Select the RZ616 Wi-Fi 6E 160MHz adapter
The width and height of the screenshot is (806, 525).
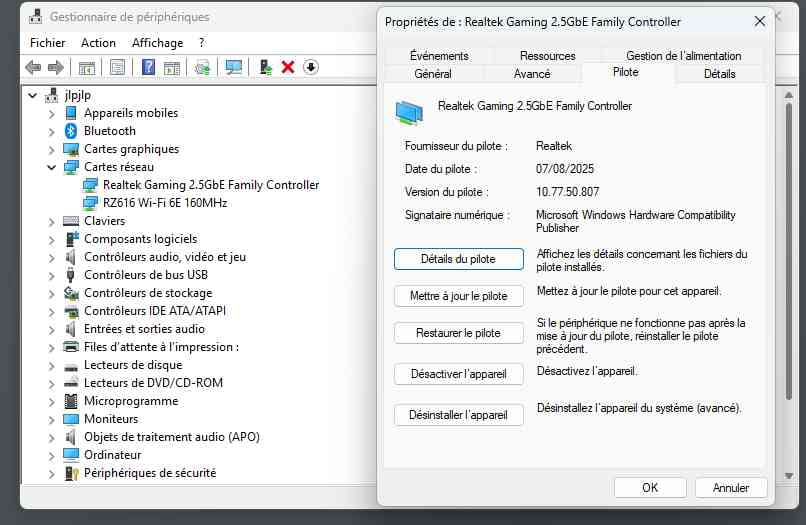pos(165,203)
